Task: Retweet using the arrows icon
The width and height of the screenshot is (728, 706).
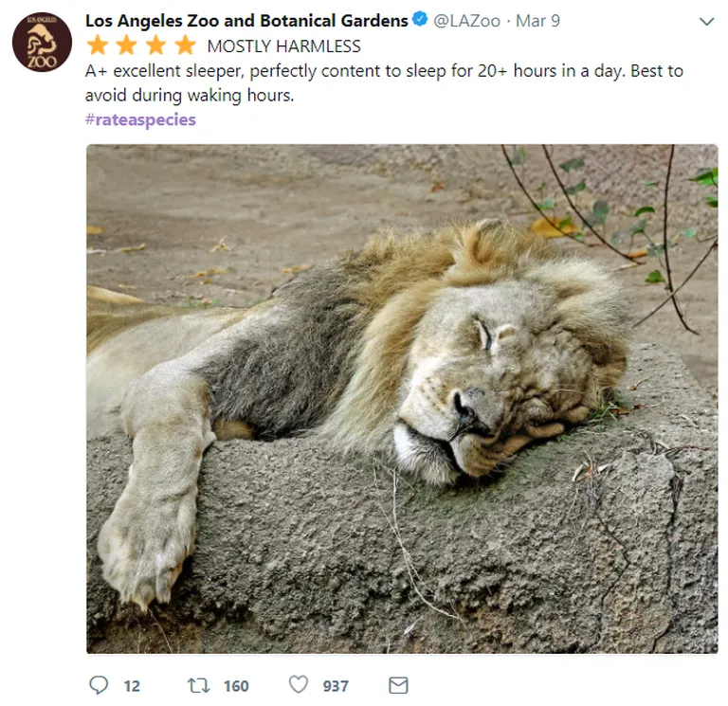Action: pyautogui.click(x=199, y=685)
